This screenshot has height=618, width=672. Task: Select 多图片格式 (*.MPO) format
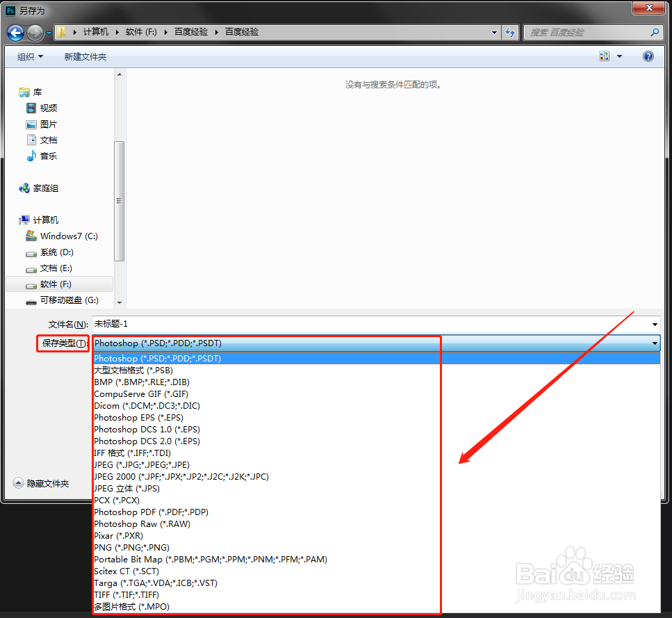(376, 606)
